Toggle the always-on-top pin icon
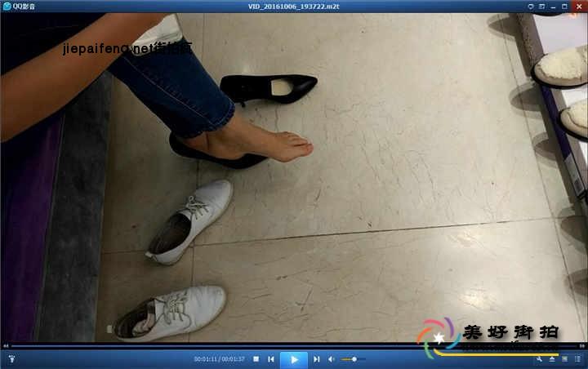 coord(530,6)
